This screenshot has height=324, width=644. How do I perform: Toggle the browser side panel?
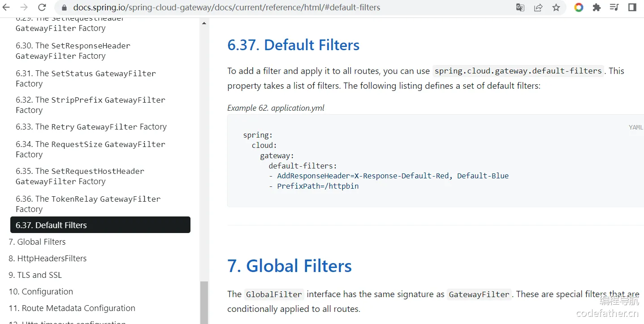632,8
